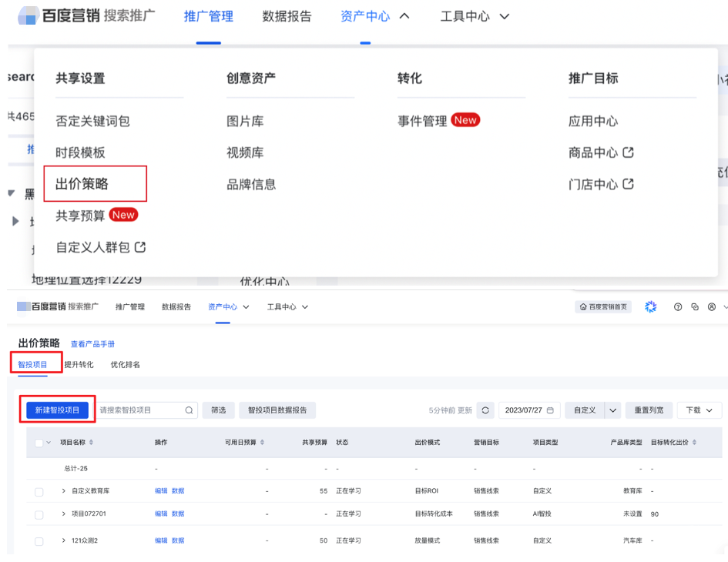Click the refresh icon next to update time
Screen dimensions: 728x562
pos(485,411)
